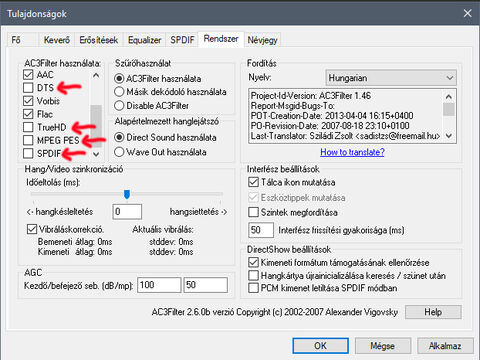Image resolution: width=480 pixels, height=360 pixels.
Task: Enable the DTS format checkbox
Action: [28, 88]
